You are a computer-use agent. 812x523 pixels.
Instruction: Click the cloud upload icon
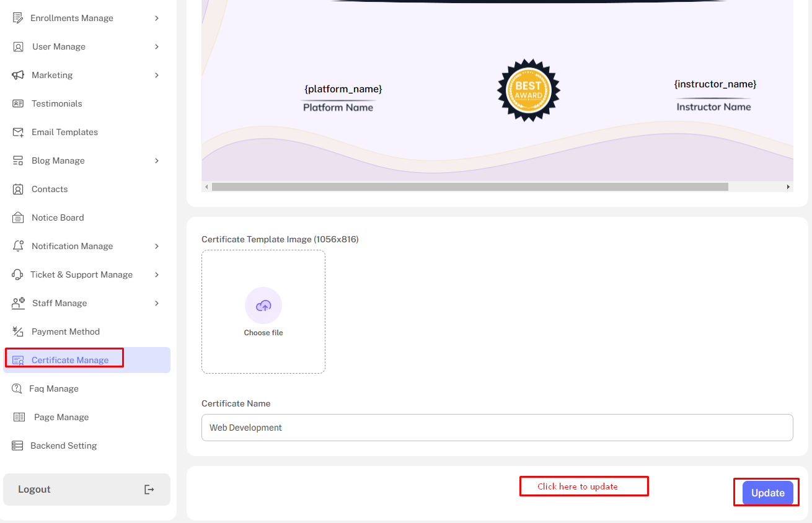click(x=263, y=305)
